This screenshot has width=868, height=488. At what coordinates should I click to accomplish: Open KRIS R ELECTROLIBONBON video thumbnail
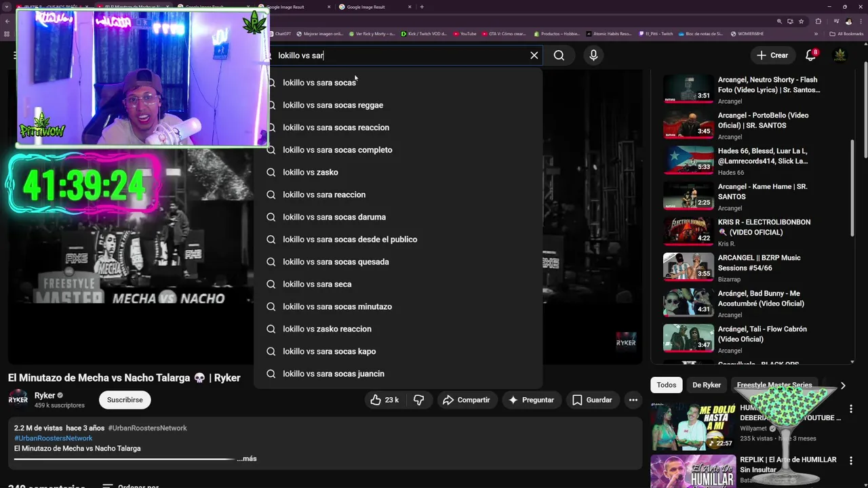tap(688, 230)
